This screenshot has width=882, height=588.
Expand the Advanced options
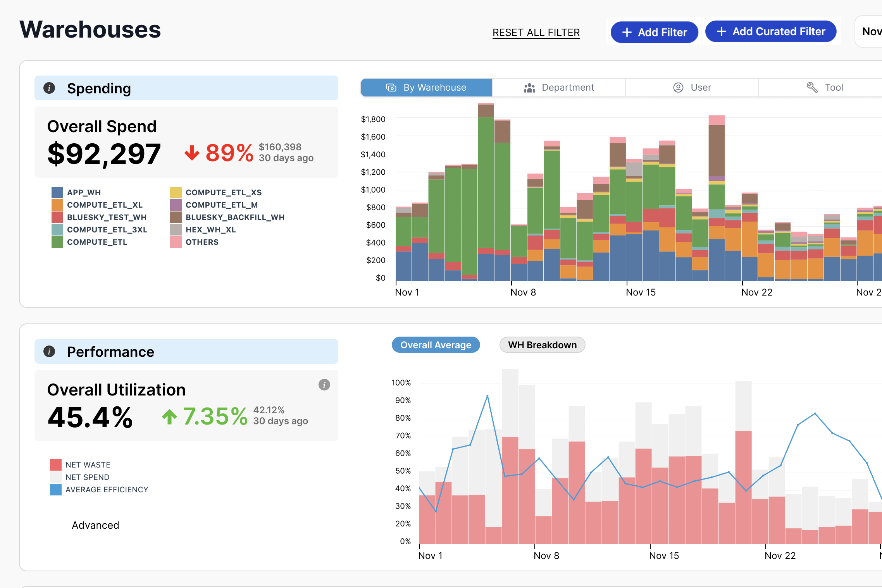95,525
